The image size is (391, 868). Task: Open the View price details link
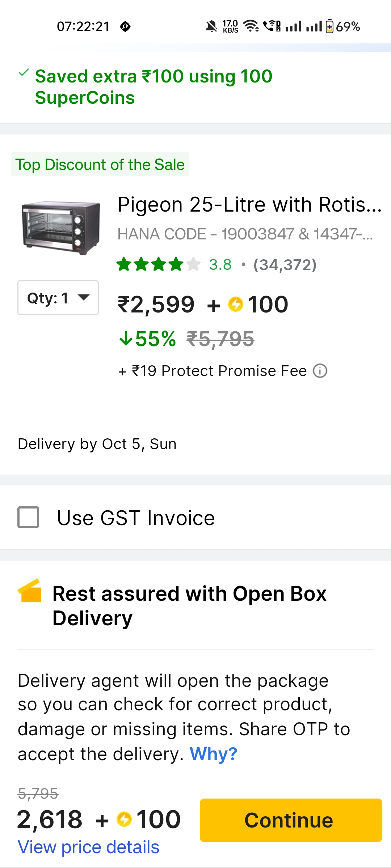(x=88, y=847)
